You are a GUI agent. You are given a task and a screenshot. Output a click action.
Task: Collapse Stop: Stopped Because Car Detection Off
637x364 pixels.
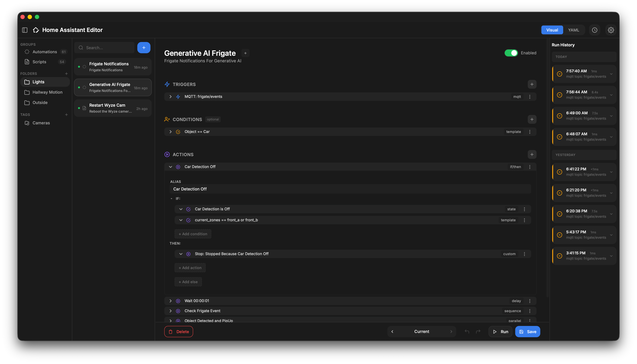(x=181, y=254)
